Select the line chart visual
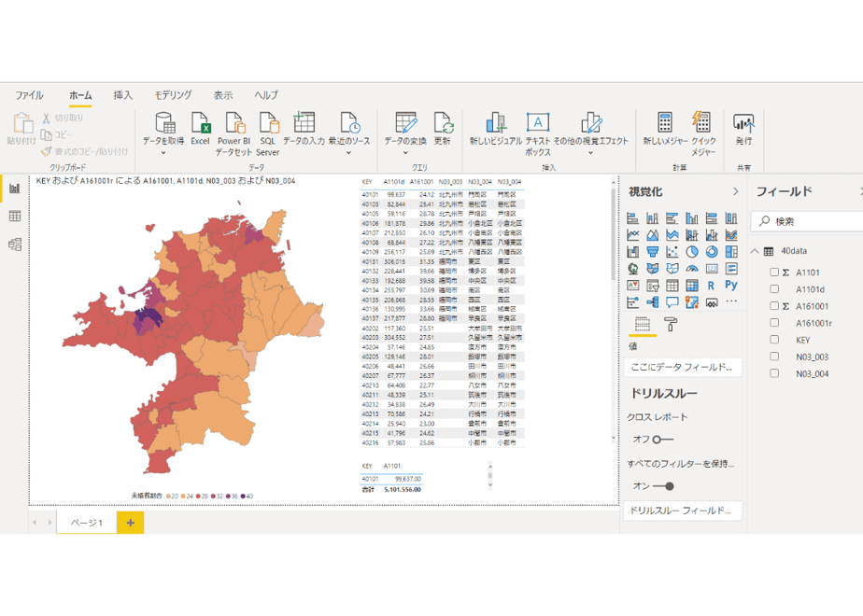863x616 pixels. 633,235
